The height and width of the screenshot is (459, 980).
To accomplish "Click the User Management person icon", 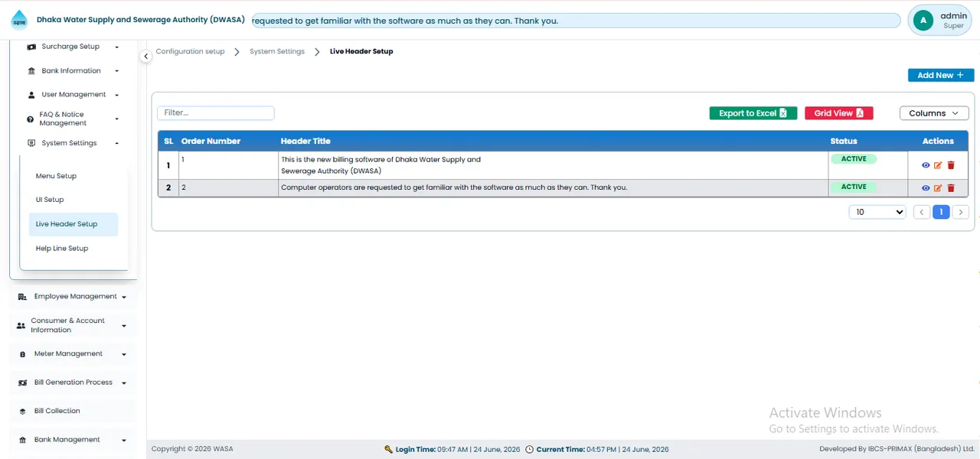I will (x=31, y=95).
